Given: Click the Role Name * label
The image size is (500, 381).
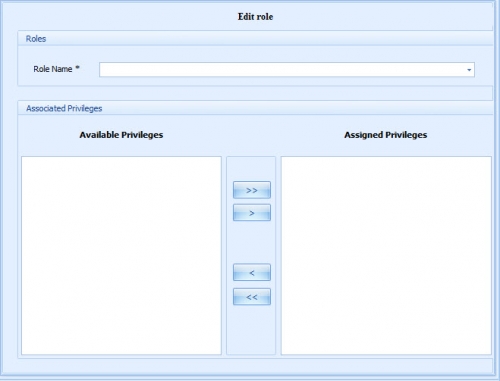Looking at the screenshot, I should coord(56,69).
